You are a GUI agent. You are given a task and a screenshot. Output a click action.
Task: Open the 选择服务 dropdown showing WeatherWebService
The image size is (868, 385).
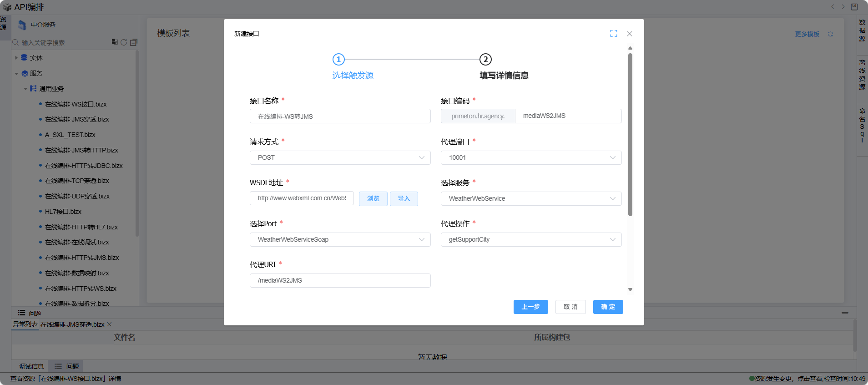[x=531, y=198]
